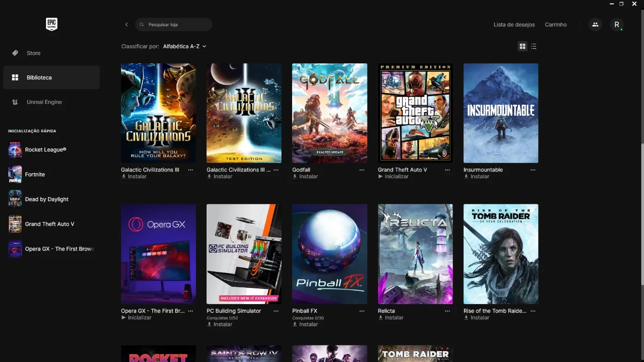
Task: Launch Grand Theft Auto V via Inicializar
Action: (x=393, y=176)
